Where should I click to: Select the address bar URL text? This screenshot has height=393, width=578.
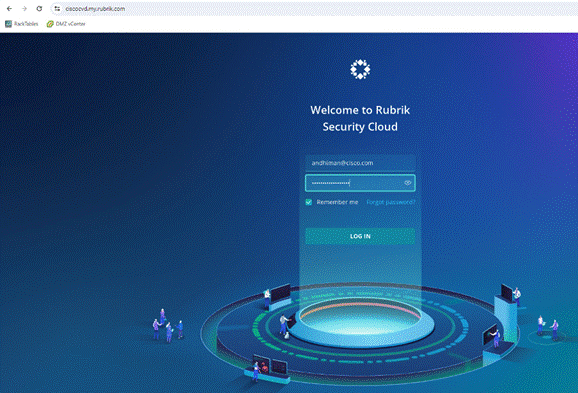95,8
